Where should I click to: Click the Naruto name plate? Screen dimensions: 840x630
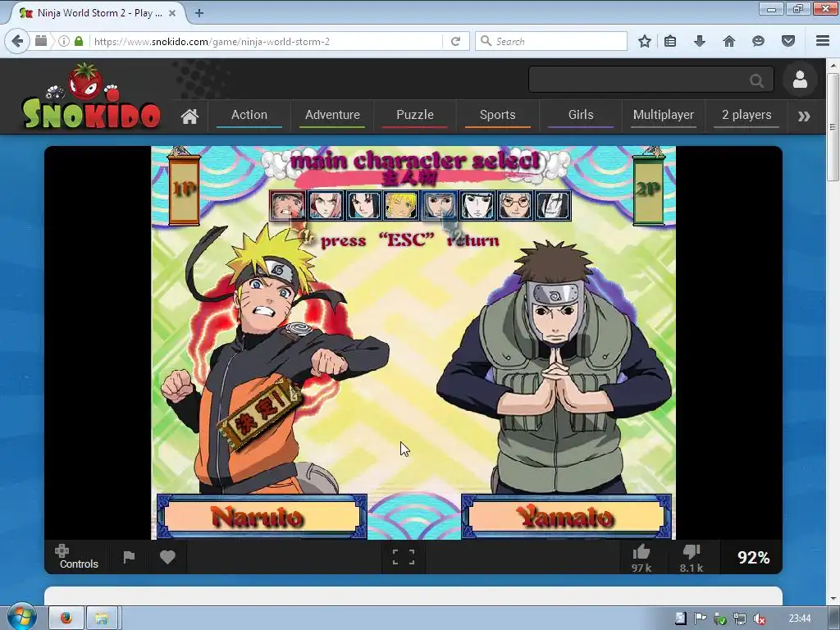262,517
